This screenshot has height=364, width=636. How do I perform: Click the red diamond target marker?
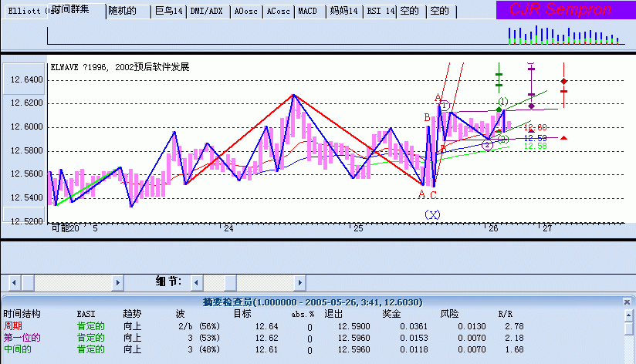(x=563, y=82)
